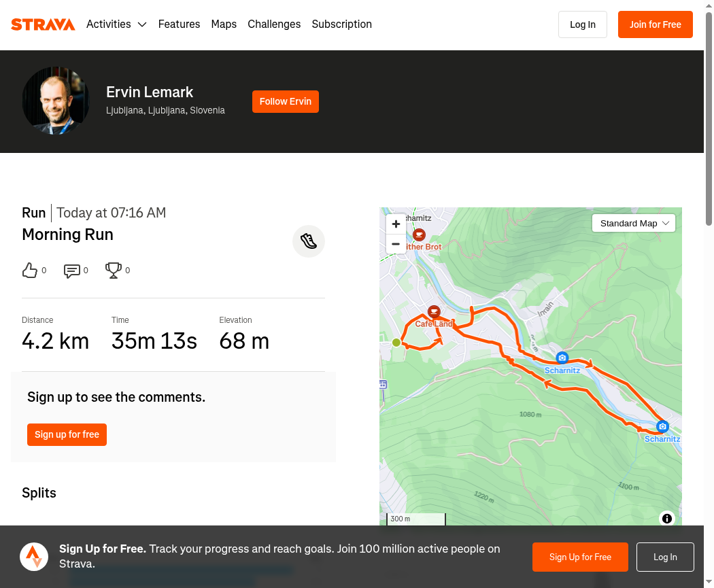
Task: Click the thumbs-up kudos icon
Action: (x=30, y=271)
